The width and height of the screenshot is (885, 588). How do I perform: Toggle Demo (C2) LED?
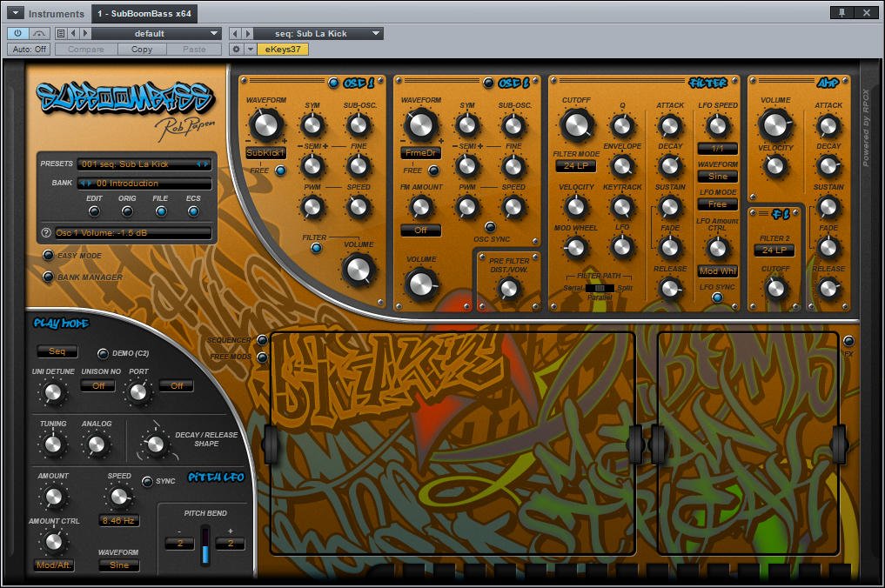coord(103,353)
